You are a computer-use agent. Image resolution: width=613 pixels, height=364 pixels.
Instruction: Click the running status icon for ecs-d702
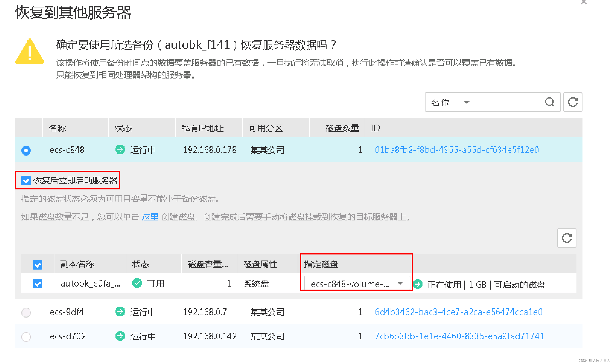pyautogui.click(x=120, y=336)
